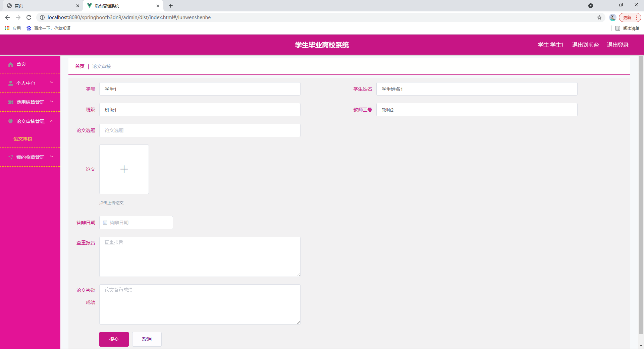The width and height of the screenshot is (644, 349).
Task: Click the calendar icon in 答辩日期 field
Action: [105, 223]
